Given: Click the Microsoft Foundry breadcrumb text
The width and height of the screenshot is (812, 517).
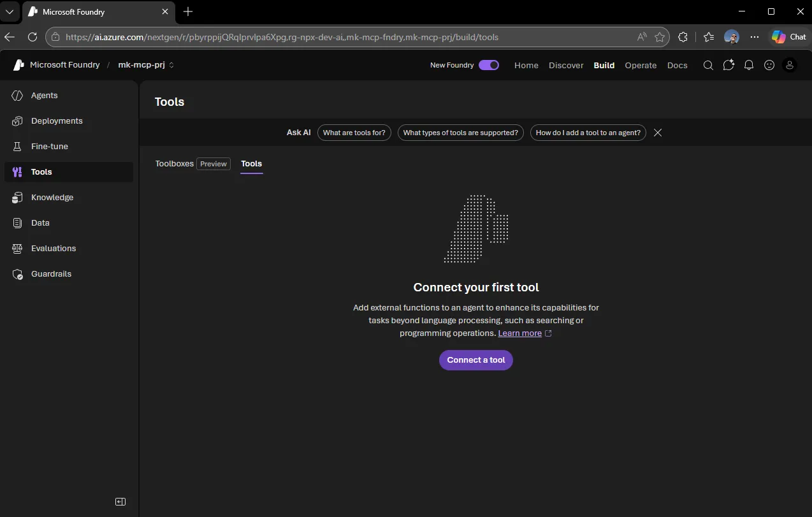Looking at the screenshot, I should point(65,65).
